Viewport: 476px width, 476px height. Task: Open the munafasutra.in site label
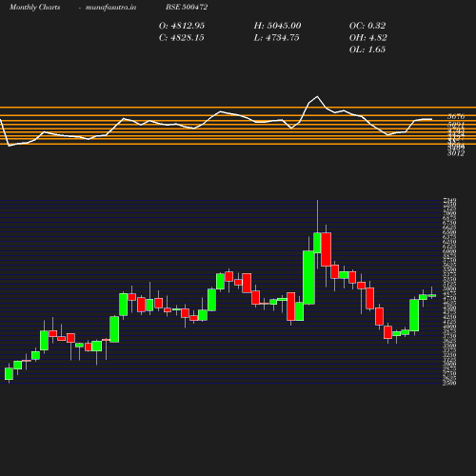coord(110,7)
